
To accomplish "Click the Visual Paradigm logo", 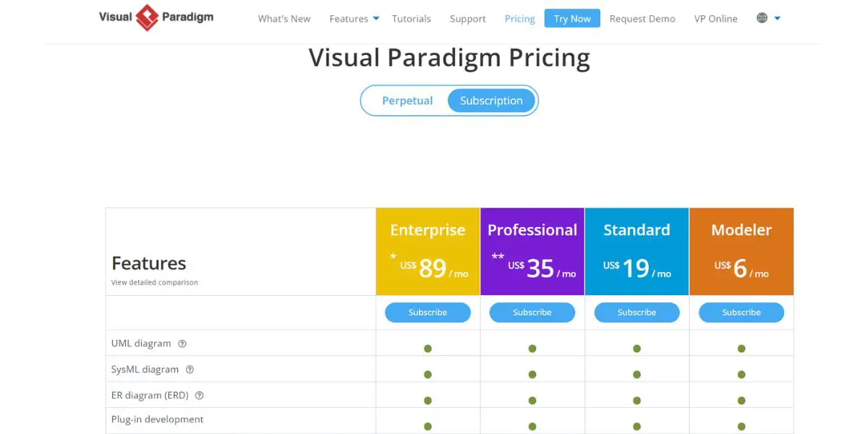I will 156,17.
